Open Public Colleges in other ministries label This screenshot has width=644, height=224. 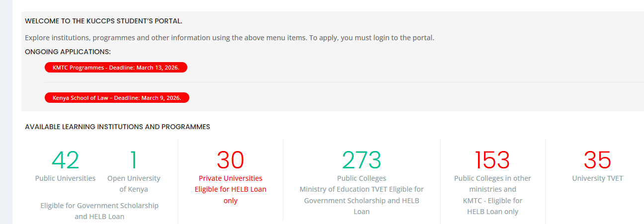pyautogui.click(x=492, y=184)
